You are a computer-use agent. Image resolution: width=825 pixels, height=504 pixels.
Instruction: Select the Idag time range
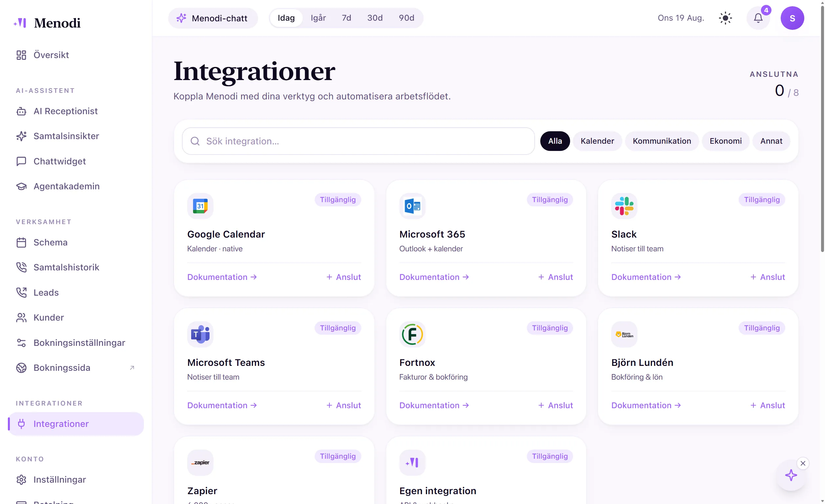click(286, 18)
